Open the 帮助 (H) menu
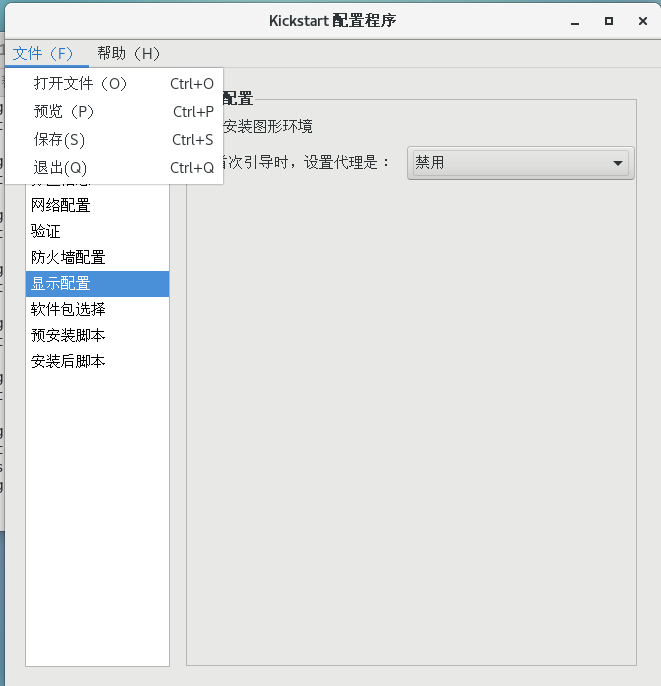 (128, 54)
